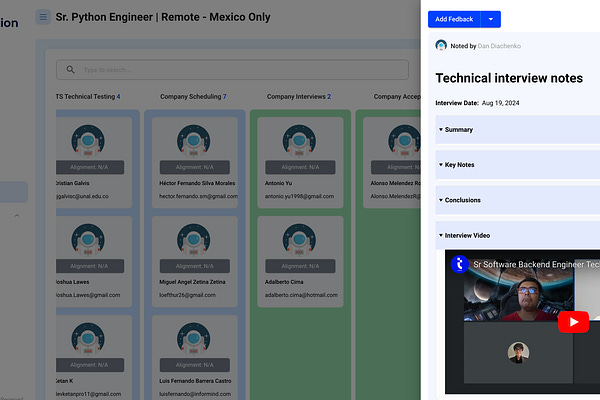
Task: Click hector.fernando.sm@gmail.com email text
Action: click(x=199, y=196)
